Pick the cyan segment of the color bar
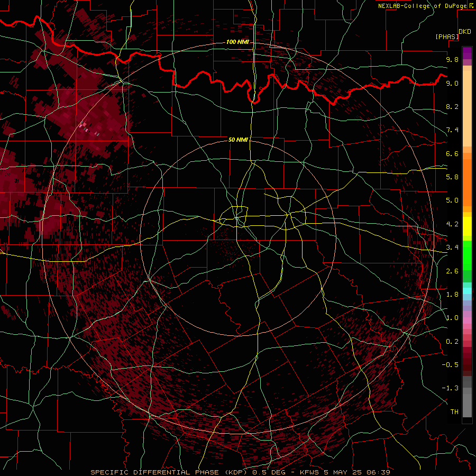Viewport: 476px width, 476px height. point(467,291)
